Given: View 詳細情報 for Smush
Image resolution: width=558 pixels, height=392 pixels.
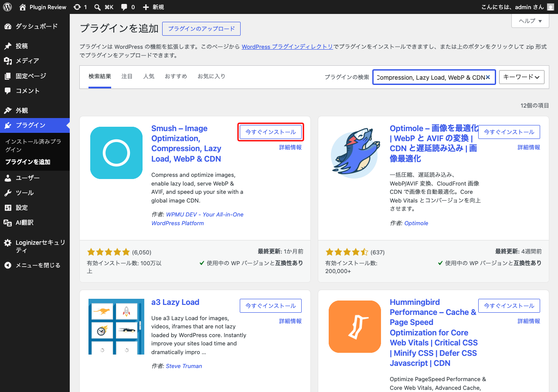Looking at the screenshot, I should tap(290, 147).
